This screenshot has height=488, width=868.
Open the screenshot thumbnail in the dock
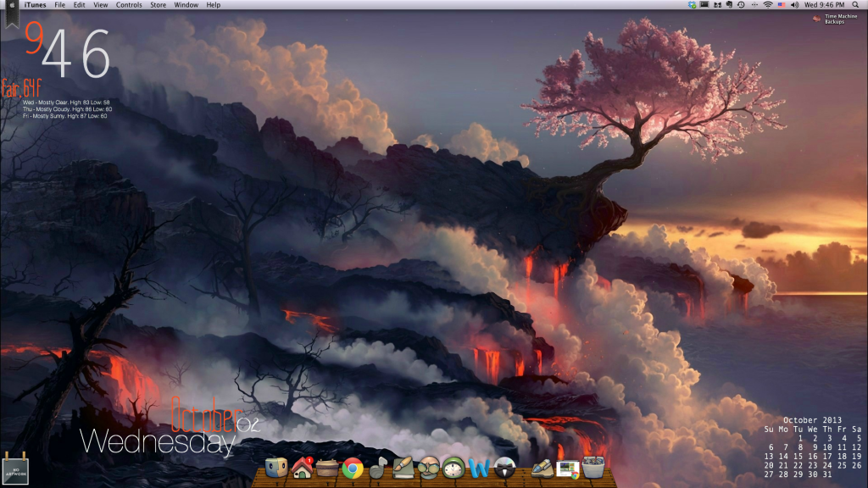[567, 469]
